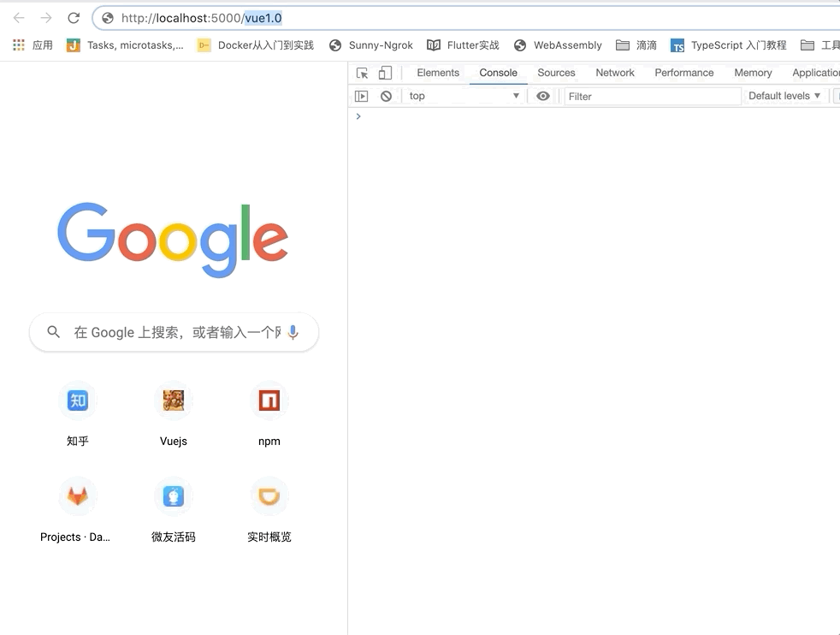Activate the inspect element picker icon

362,73
